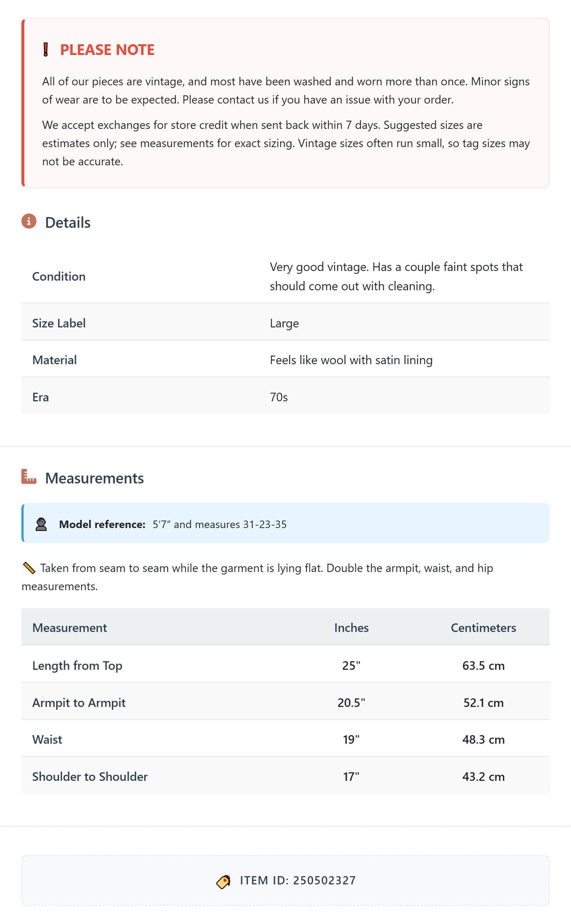Click the Measurement column header

click(70, 627)
